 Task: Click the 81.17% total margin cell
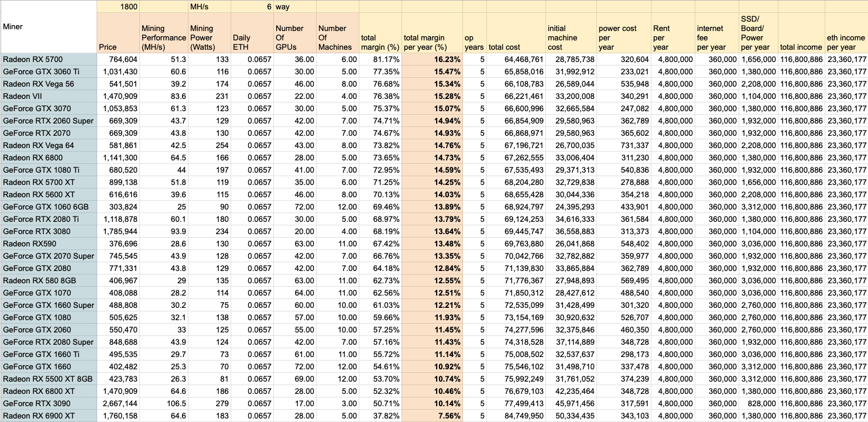point(380,59)
